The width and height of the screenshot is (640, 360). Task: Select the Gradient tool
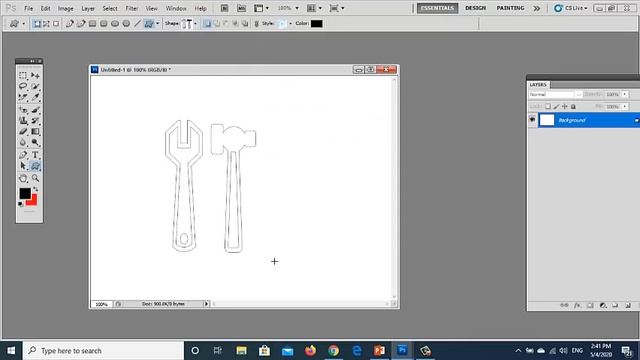36,131
